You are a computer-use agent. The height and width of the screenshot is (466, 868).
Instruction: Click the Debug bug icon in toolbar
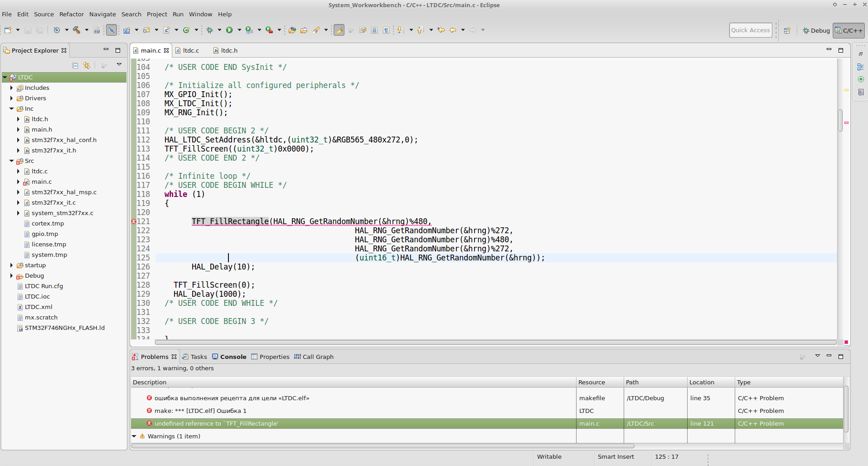click(x=209, y=30)
